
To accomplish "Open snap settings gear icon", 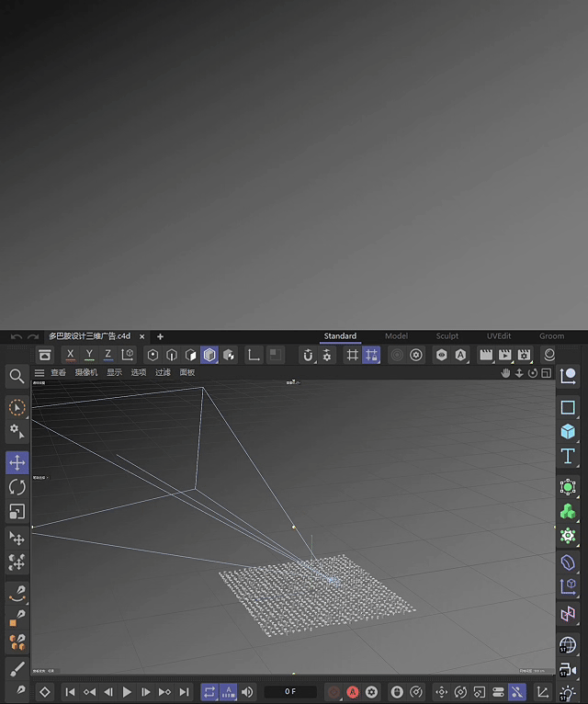I will point(327,355).
